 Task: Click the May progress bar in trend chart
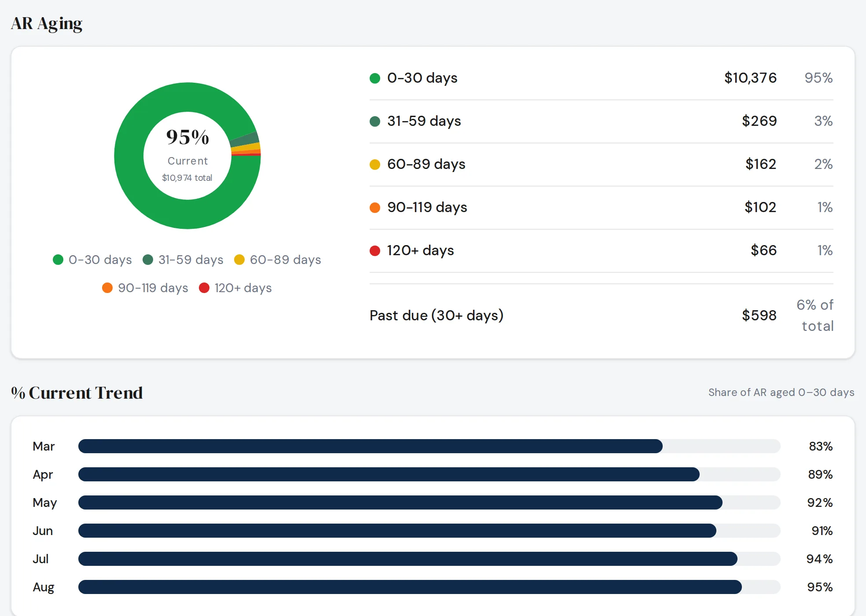pos(429,502)
